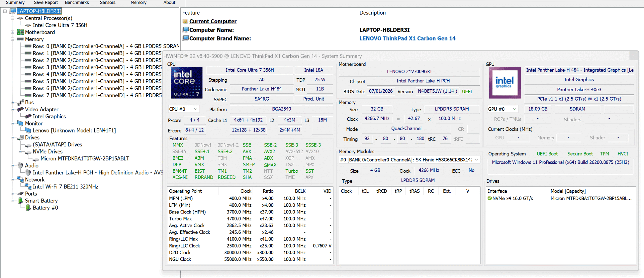This screenshot has height=278, width=644.
Task: Click the 18.09 GB GPU memory value
Action: (x=538, y=109)
